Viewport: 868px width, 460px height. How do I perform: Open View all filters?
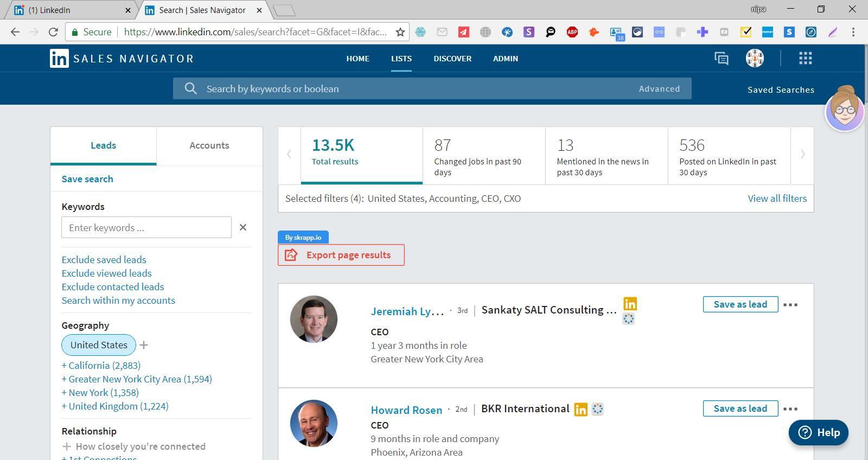click(777, 199)
